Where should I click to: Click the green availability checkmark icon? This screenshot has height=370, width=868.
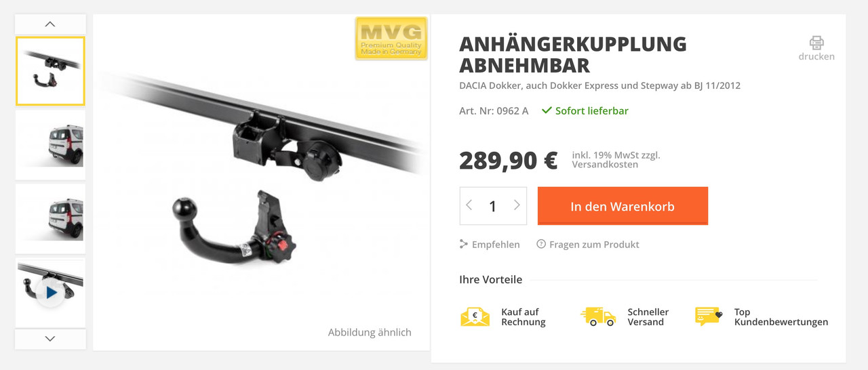pos(547,110)
